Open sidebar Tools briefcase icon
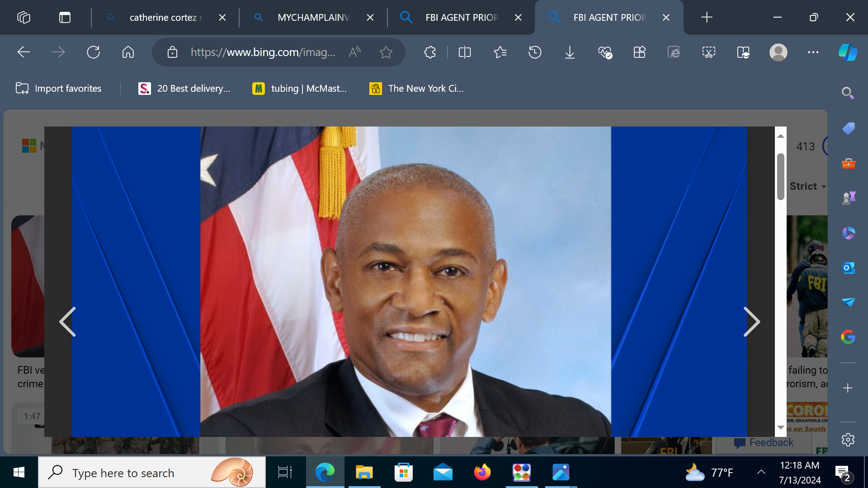This screenshot has width=868, height=488. pyautogui.click(x=849, y=163)
